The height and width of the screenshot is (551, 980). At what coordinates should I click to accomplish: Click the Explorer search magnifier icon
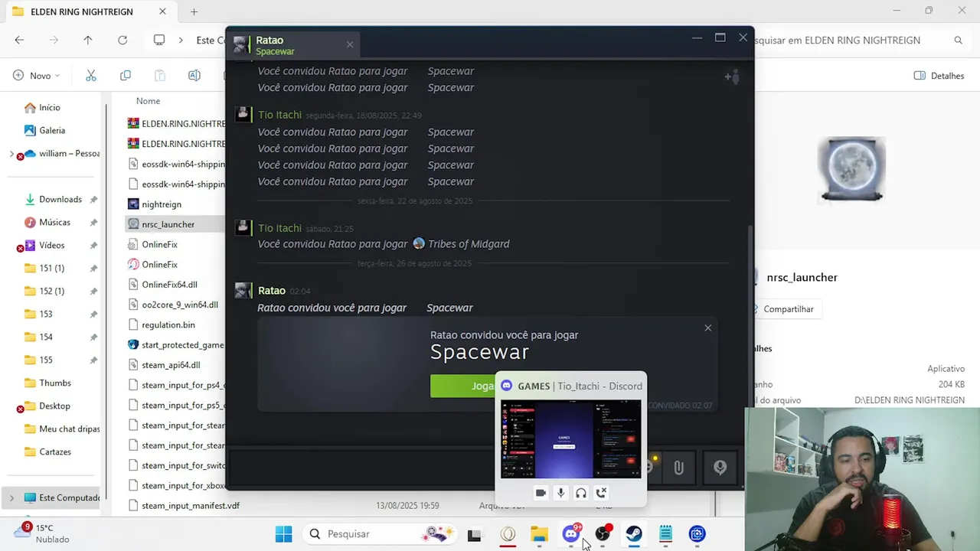(958, 40)
